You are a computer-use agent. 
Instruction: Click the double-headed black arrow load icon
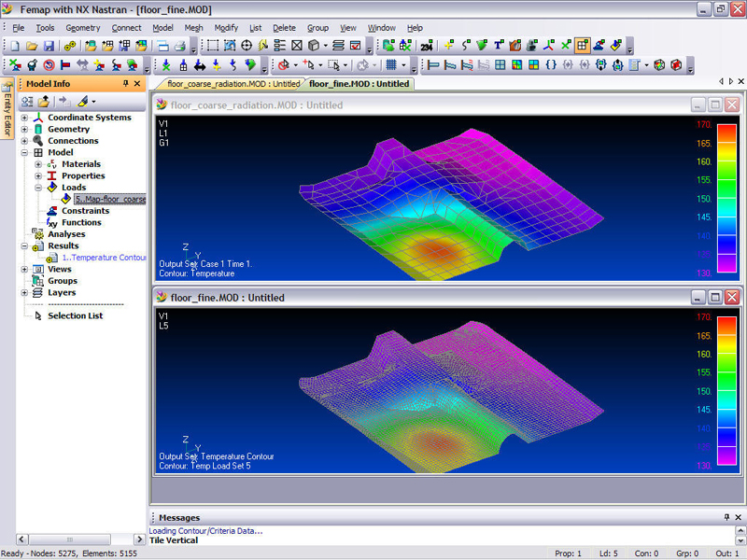point(200,65)
